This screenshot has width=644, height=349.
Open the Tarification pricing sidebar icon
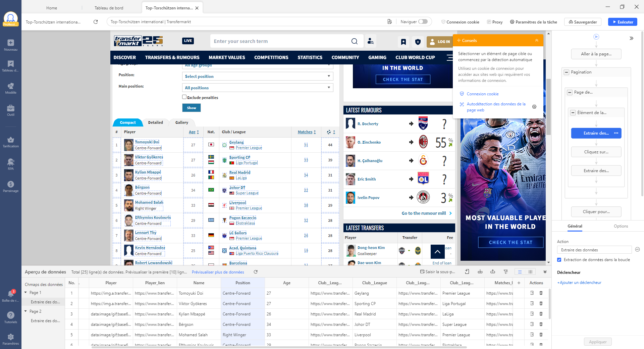click(x=11, y=142)
